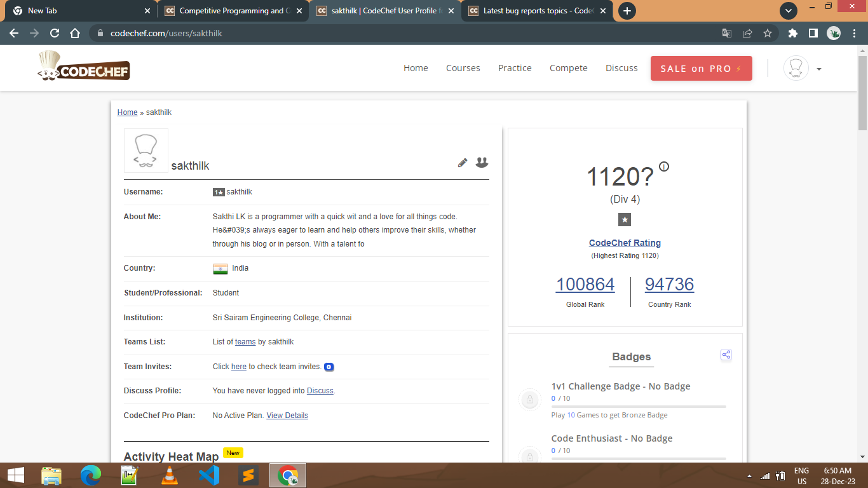Image resolution: width=868 pixels, height=488 pixels.
Task: Open Visual Studio Code from taskbar
Action: [x=209, y=475]
